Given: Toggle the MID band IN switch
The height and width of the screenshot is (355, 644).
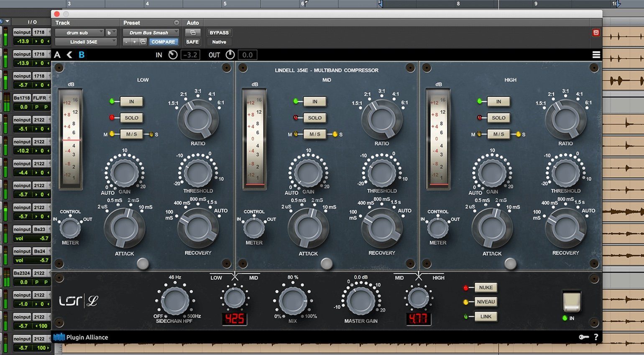Looking at the screenshot, I should tap(314, 101).
